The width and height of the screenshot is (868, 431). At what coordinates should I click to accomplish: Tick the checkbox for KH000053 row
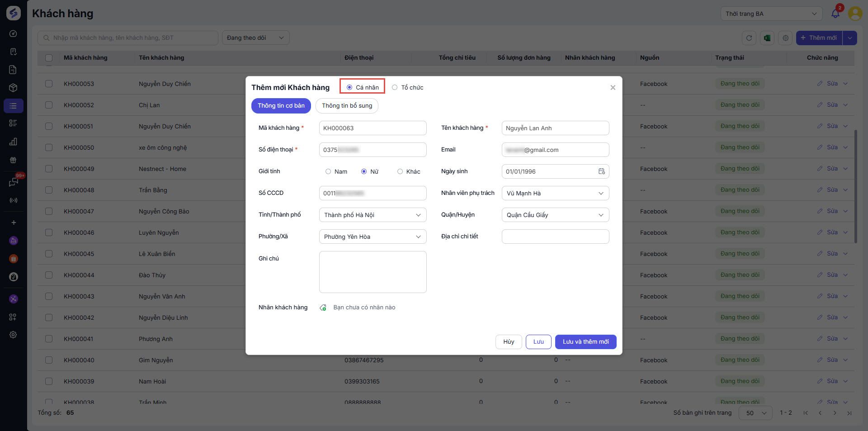pyautogui.click(x=49, y=84)
